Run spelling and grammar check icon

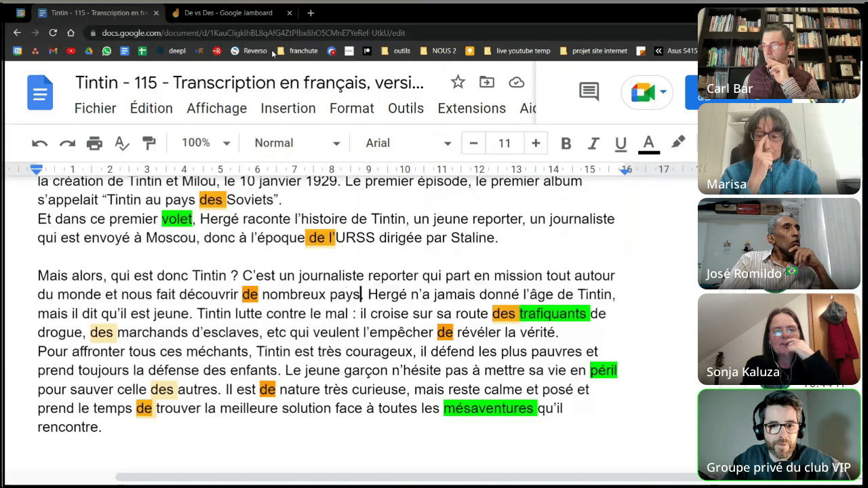(122, 143)
